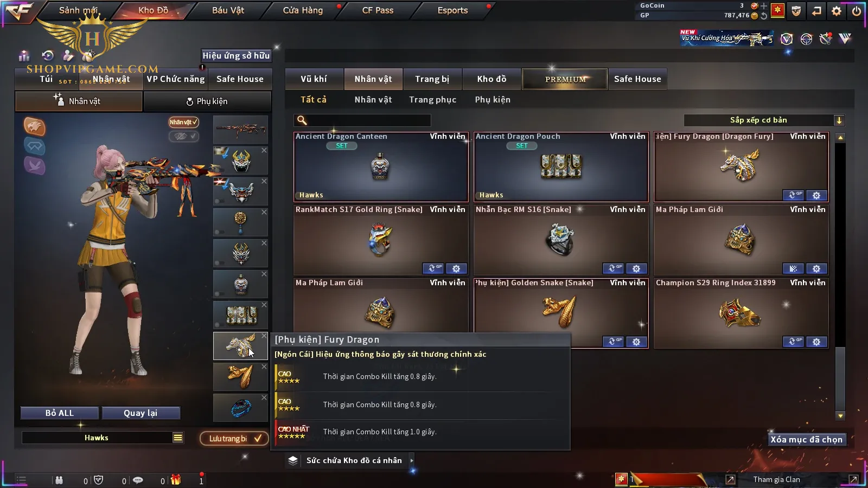Click gear icon on Ma Pháp Lam Giới item
The image size is (868, 488).
(816, 268)
